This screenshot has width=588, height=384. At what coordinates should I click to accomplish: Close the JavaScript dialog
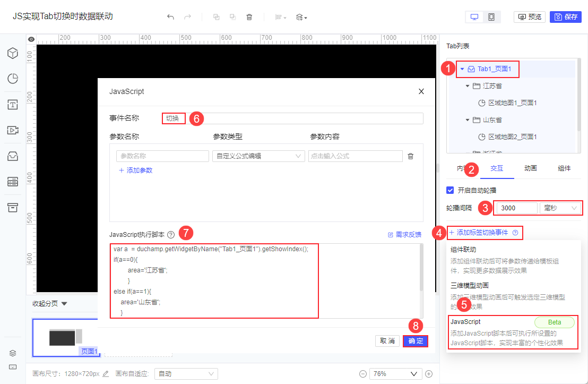coord(421,91)
